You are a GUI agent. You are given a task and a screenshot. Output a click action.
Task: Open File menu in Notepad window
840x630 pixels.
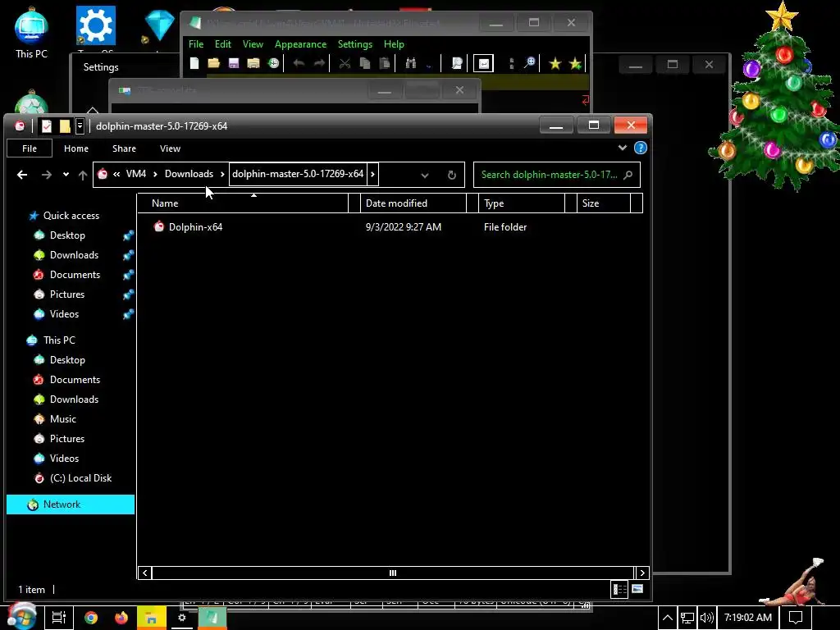coord(196,44)
